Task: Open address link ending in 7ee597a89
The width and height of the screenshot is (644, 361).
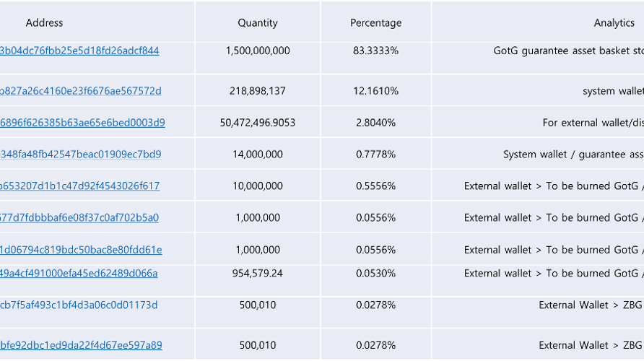Action: click(x=81, y=345)
